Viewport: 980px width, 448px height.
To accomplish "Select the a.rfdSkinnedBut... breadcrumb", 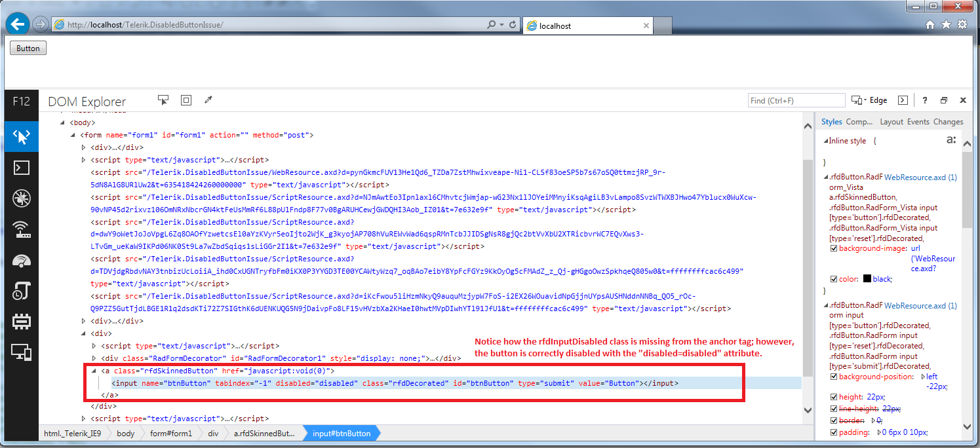I will 265,433.
